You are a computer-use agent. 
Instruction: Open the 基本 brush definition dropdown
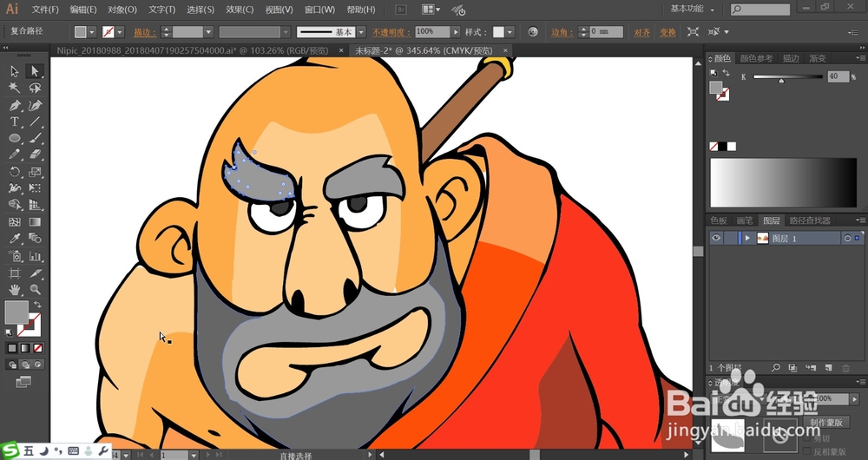coord(361,32)
